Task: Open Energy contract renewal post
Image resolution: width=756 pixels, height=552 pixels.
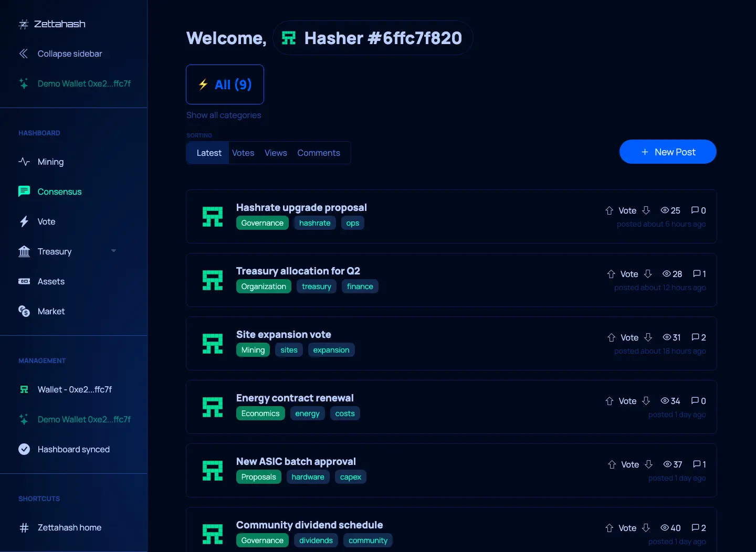Action: 295,398
